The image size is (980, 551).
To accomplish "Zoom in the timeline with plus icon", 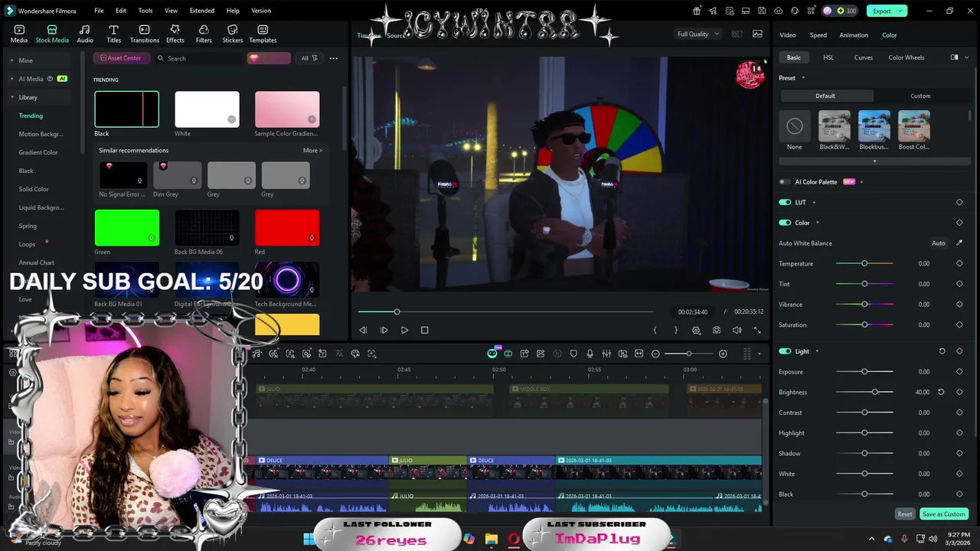I will pyautogui.click(x=723, y=354).
